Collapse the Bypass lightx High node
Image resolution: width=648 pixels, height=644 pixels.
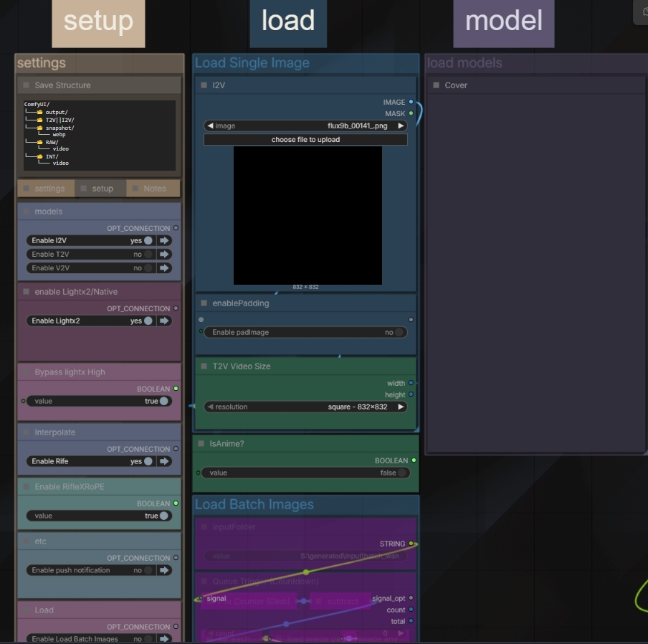point(26,372)
